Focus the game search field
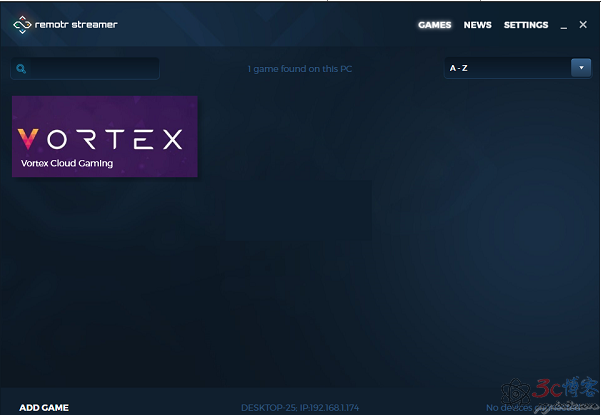The image size is (601, 415). 85,69
